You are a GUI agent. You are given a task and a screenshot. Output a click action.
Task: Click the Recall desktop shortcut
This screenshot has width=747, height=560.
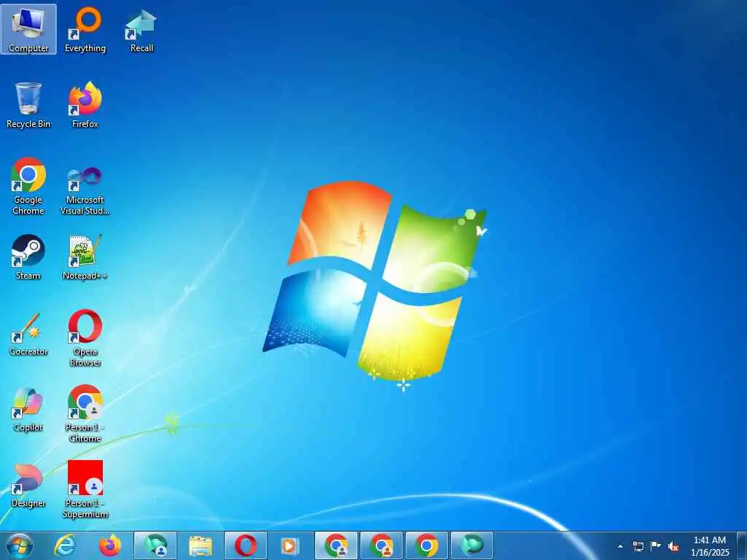pyautogui.click(x=142, y=29)
